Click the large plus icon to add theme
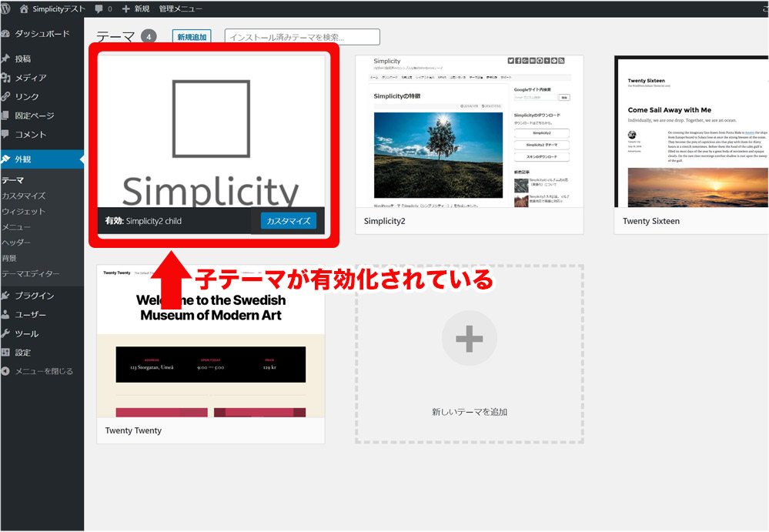 [x=469, y=338]
